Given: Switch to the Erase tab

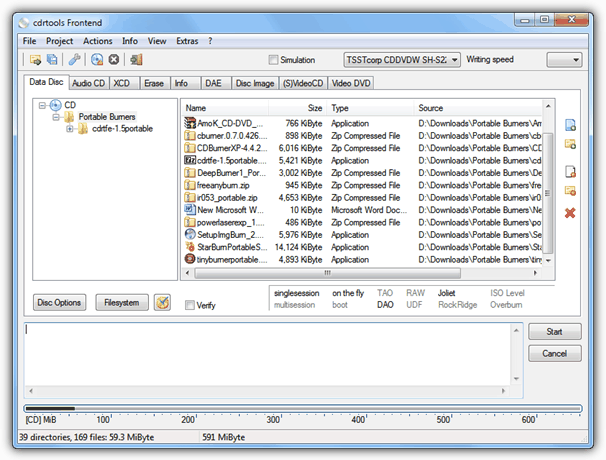Looking at the screenshot, I should (155, 83).
